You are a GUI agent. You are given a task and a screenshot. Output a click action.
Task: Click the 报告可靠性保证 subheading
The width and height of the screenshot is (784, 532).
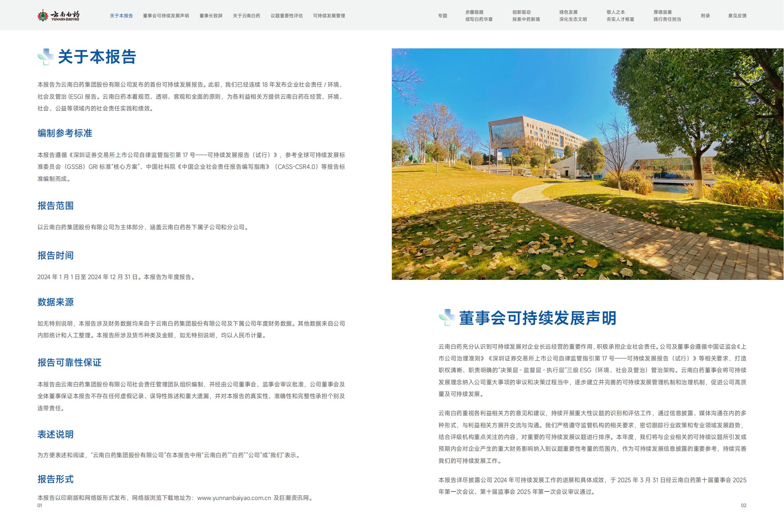coord(69,362)
